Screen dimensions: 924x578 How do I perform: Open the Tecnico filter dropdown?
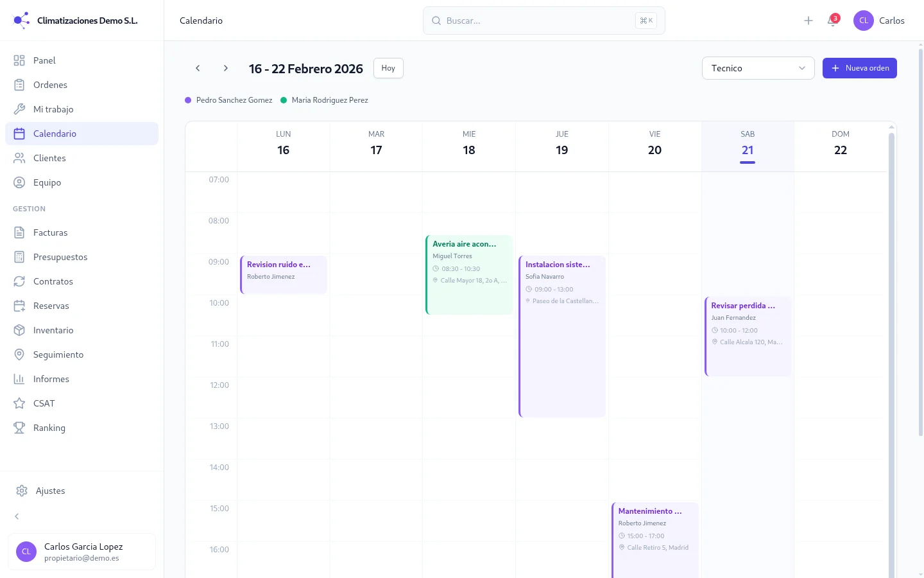tap(758, 67)
